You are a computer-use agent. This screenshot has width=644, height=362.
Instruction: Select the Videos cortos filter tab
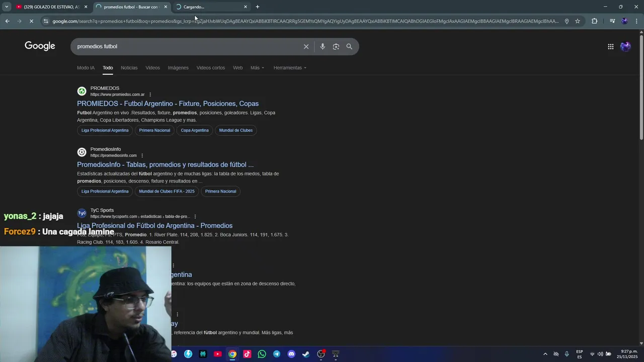(x=210, y=68)
